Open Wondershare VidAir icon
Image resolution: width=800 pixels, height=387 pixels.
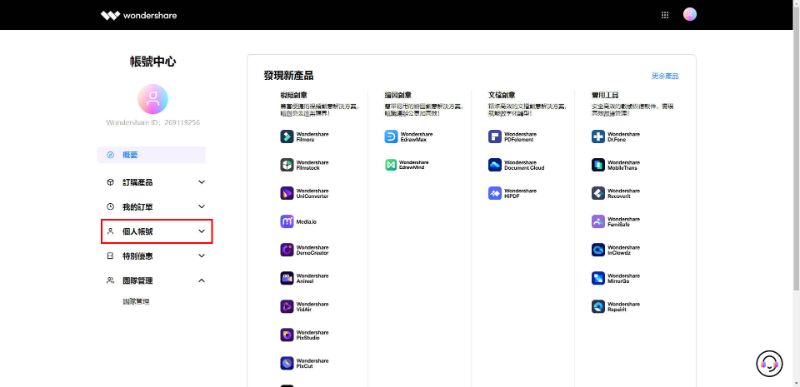coord(287,306)
